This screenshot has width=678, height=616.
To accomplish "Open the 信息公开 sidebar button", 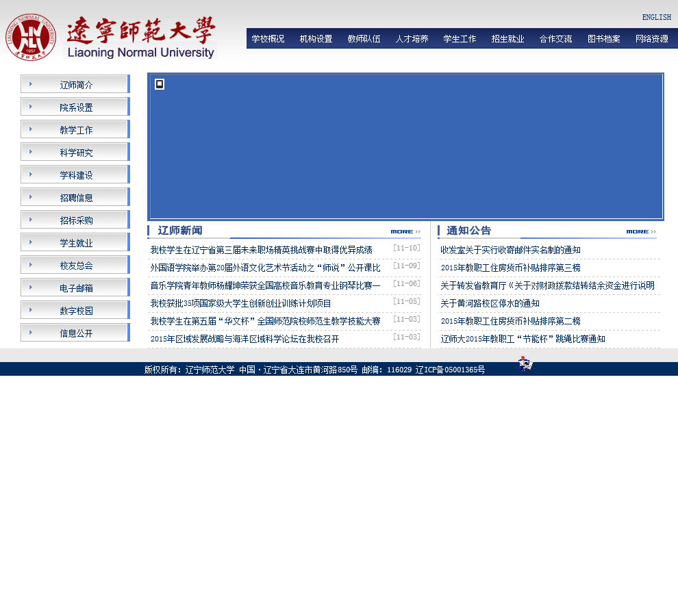I will [x=75, y=333].
